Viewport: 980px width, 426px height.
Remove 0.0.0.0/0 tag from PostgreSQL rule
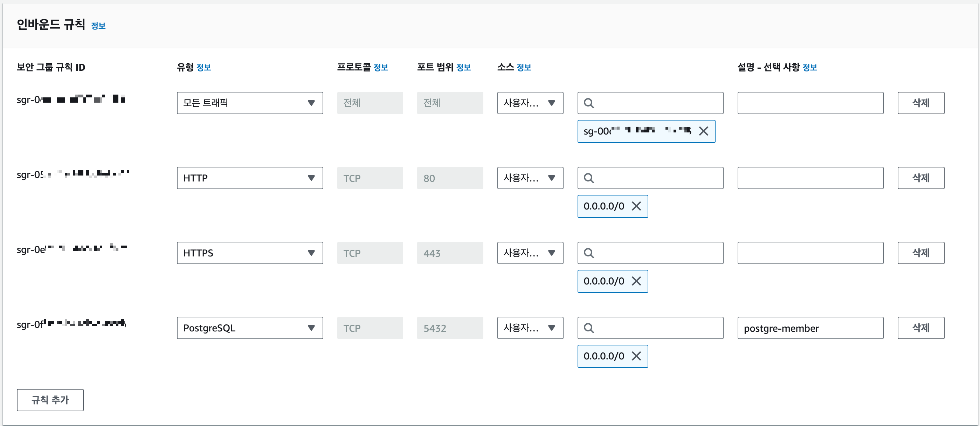click(x=636, y=356)
